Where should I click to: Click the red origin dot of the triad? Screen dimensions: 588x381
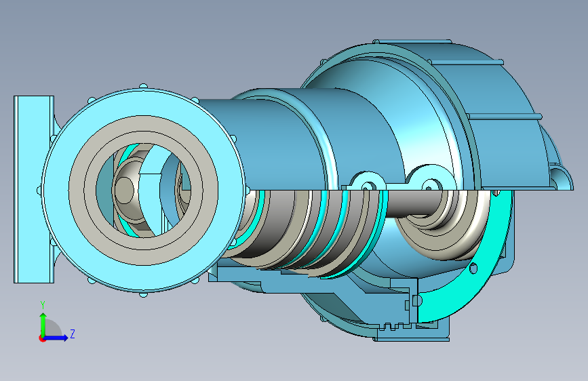[x=42, y=338]
